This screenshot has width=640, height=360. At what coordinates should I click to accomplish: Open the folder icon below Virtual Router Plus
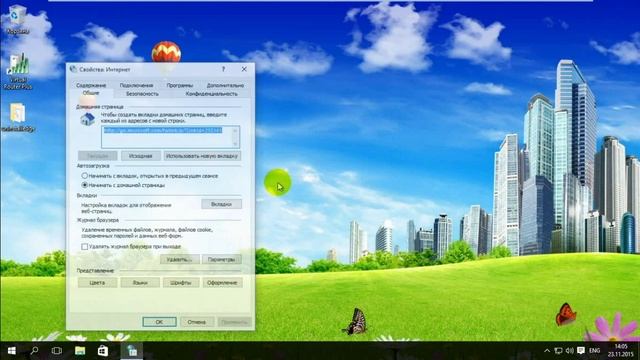click(18, 117)
